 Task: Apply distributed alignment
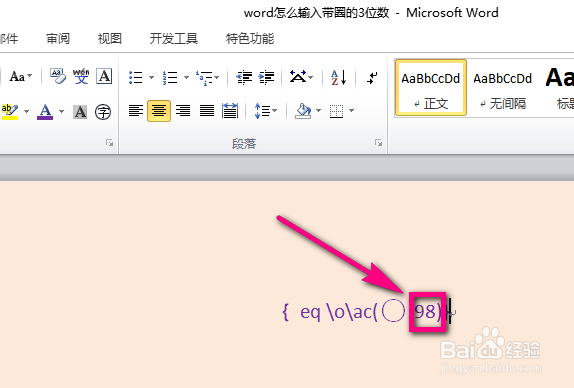click(x=230, y=111)
